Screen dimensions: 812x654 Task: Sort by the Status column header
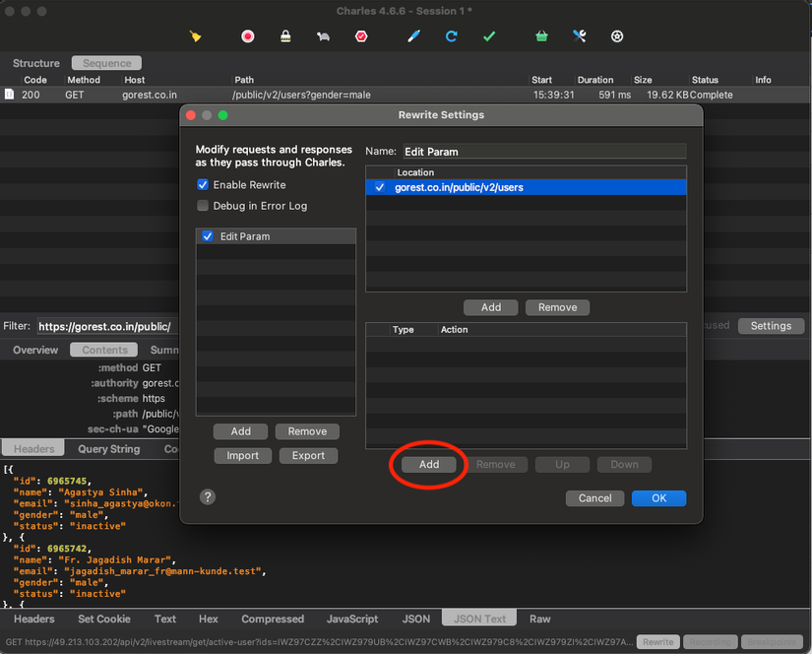pyautogui.click(x=705, y=80)
